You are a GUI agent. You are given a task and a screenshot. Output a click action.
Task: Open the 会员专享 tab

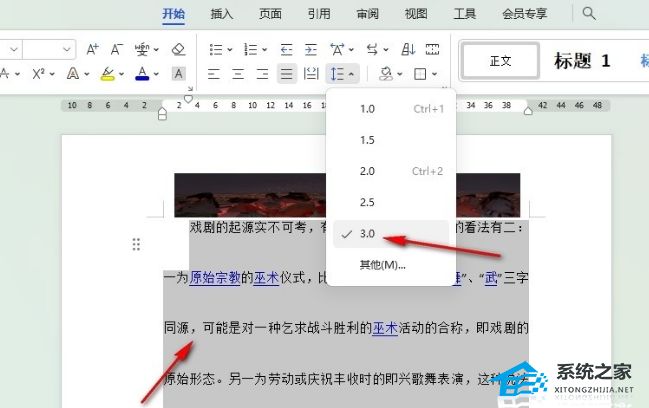524,14
